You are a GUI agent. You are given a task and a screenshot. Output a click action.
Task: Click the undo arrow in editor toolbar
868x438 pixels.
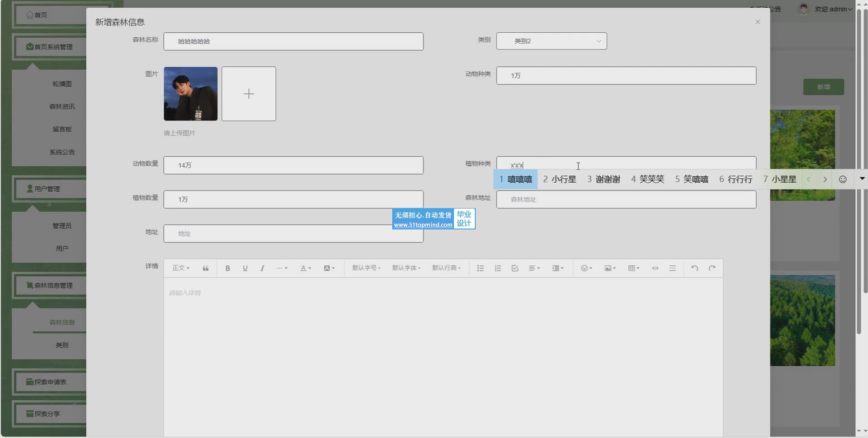coord(695,268)
